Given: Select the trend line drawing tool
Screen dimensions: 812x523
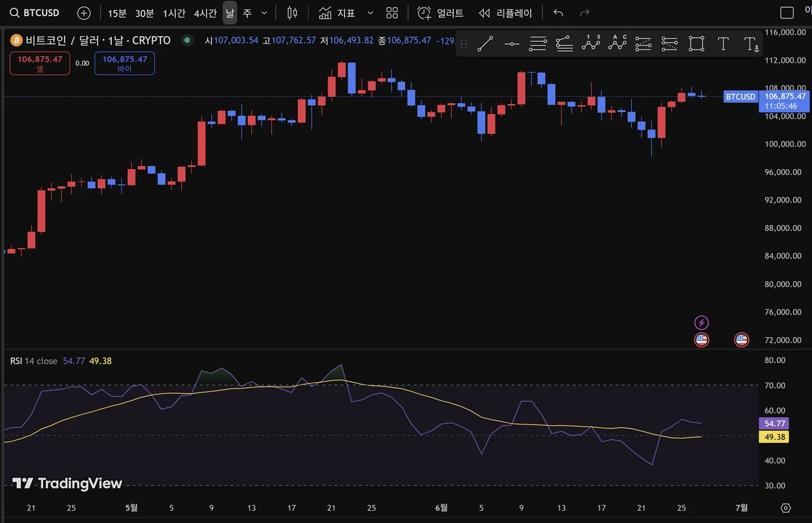Looking at the screenshot, I should coord(485,44).
